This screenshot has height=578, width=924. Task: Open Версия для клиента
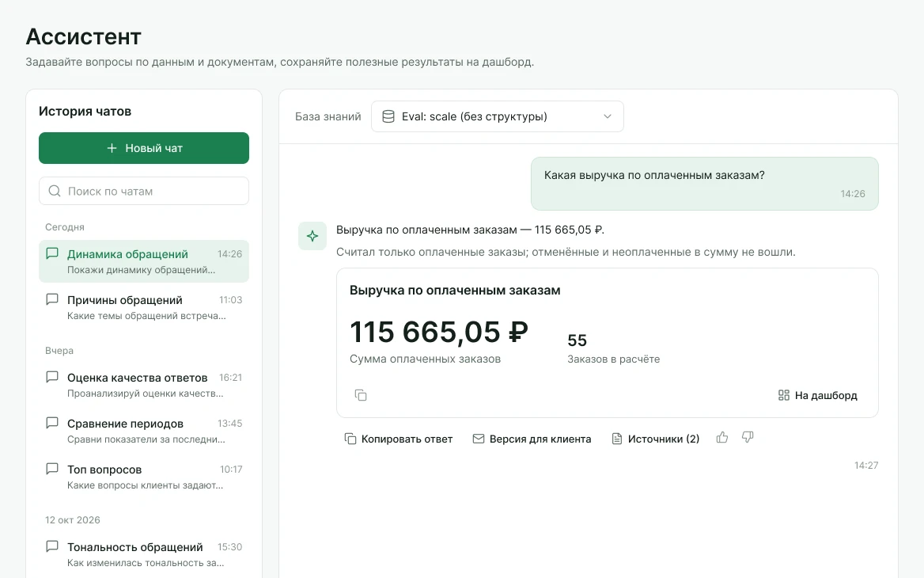pos(532,439)
